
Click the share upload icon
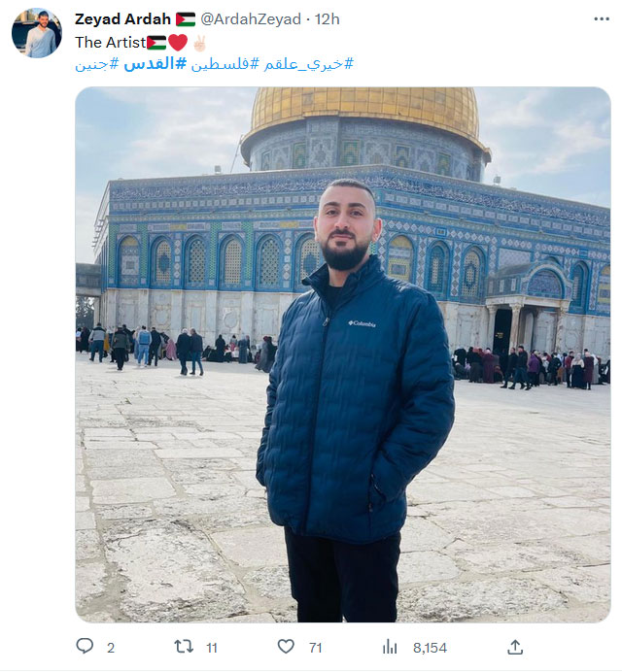515,647
